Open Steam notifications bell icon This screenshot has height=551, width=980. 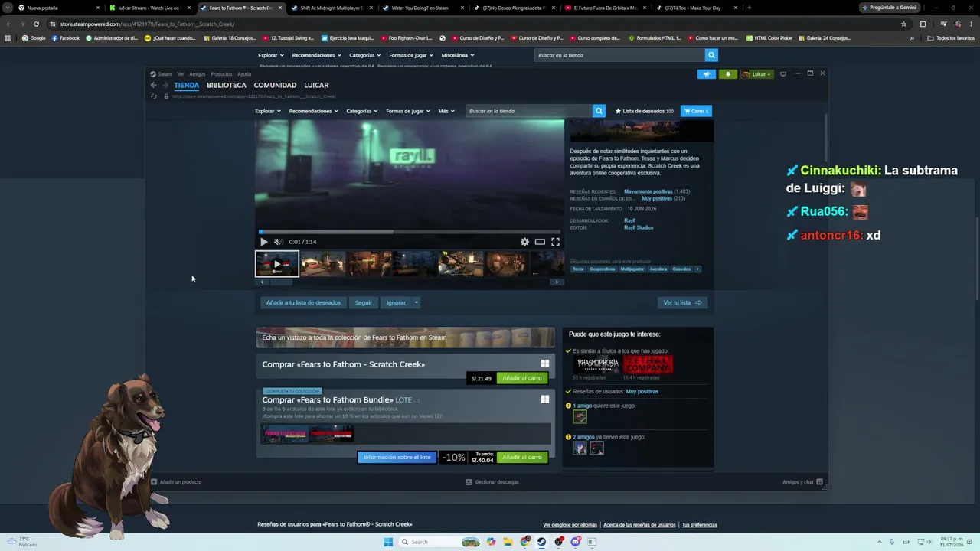(x=727, y=74)
